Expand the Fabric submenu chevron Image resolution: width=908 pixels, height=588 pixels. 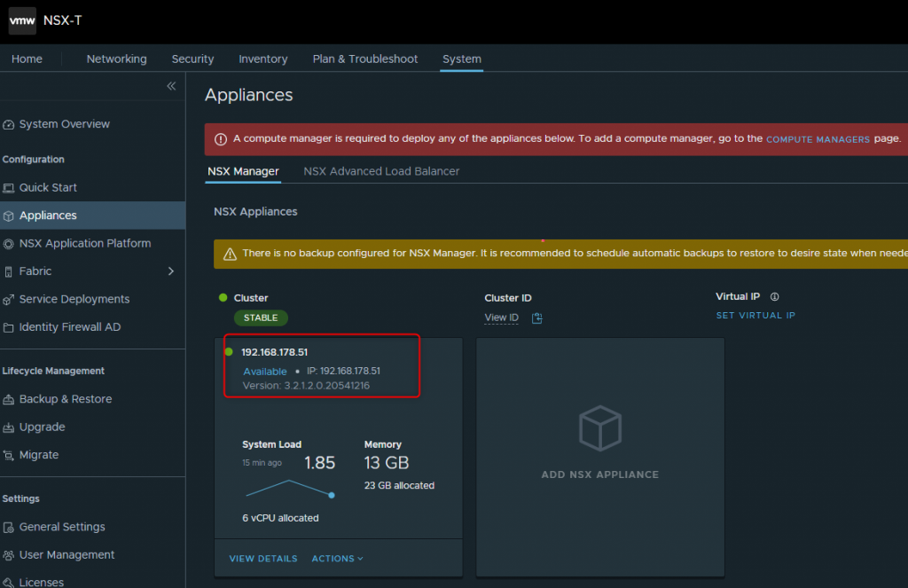[171, 271]
